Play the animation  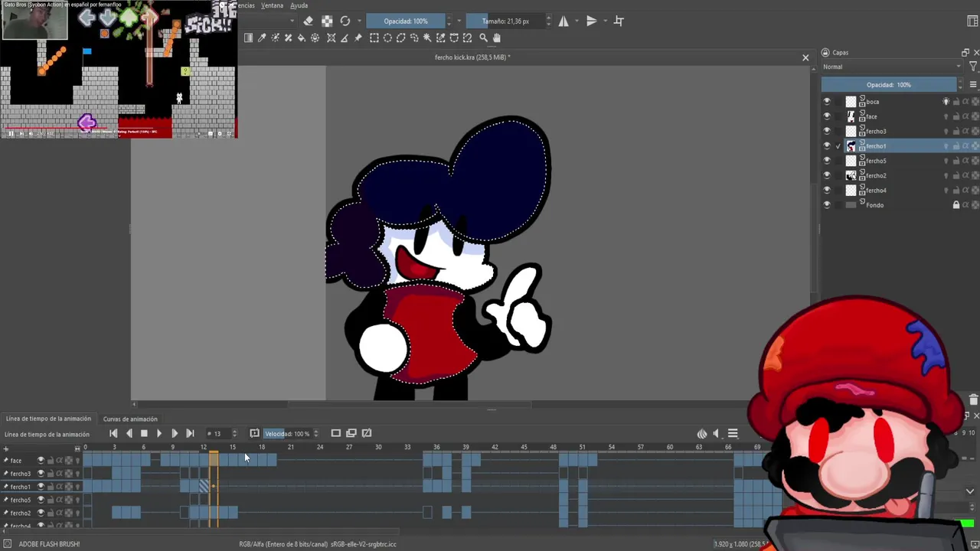[159, 433]
